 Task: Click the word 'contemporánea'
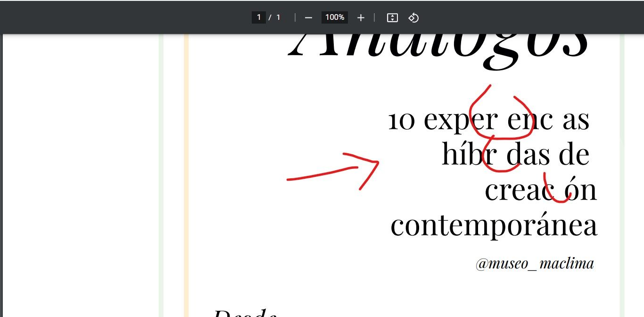(494, 225)
